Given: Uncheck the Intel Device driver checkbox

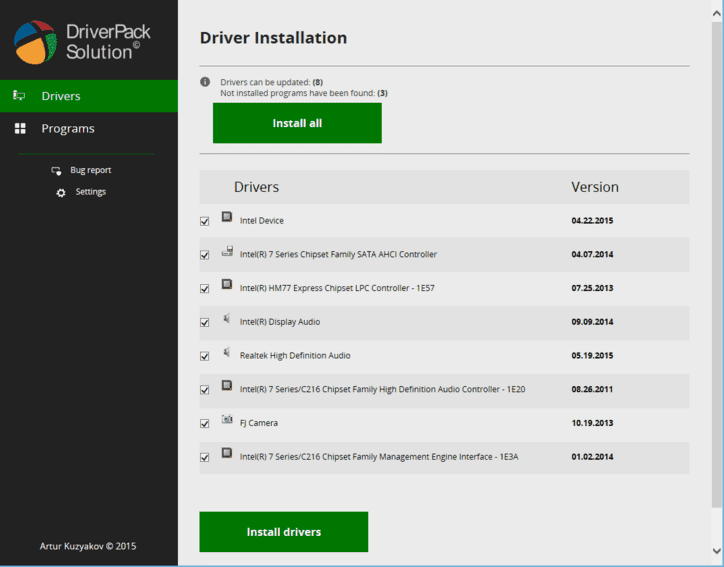Looking at the screenshot, I should tap(205, 221).
